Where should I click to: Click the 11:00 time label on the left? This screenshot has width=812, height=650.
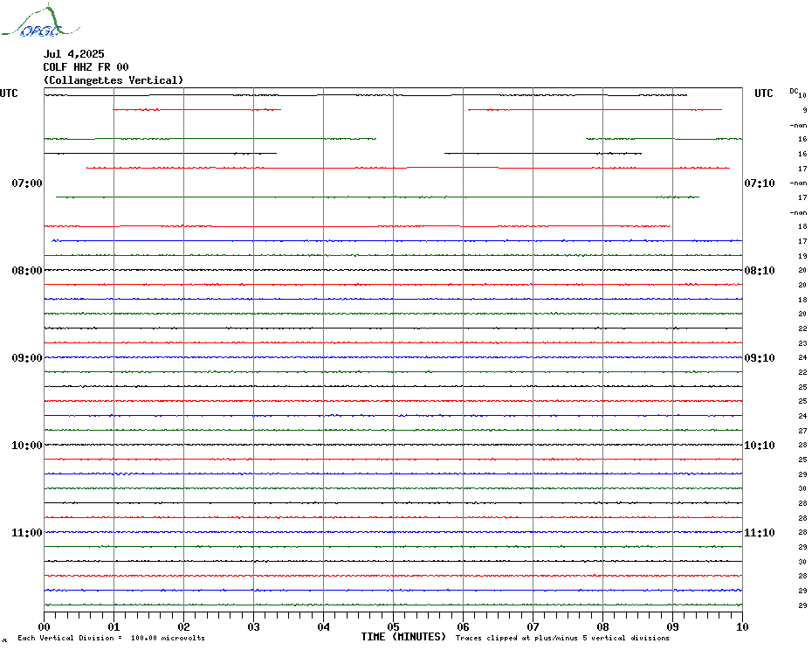click(x=27, y=533)
